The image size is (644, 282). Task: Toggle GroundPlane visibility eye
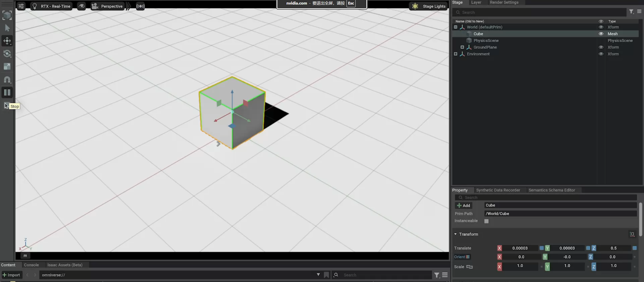(x=601, y=47)
